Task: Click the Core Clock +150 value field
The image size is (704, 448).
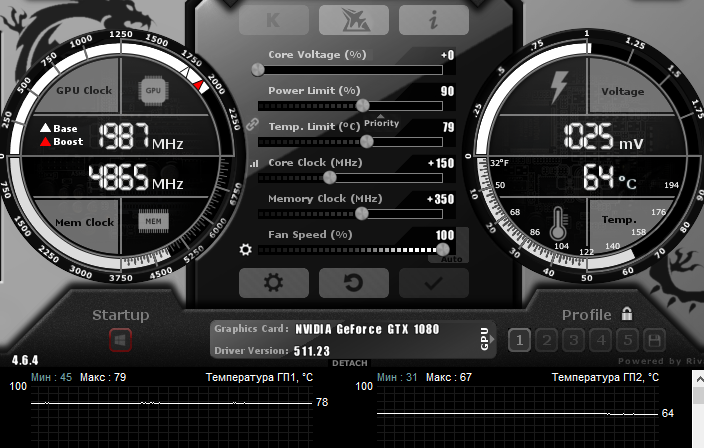Action: [x=441, y=163]
